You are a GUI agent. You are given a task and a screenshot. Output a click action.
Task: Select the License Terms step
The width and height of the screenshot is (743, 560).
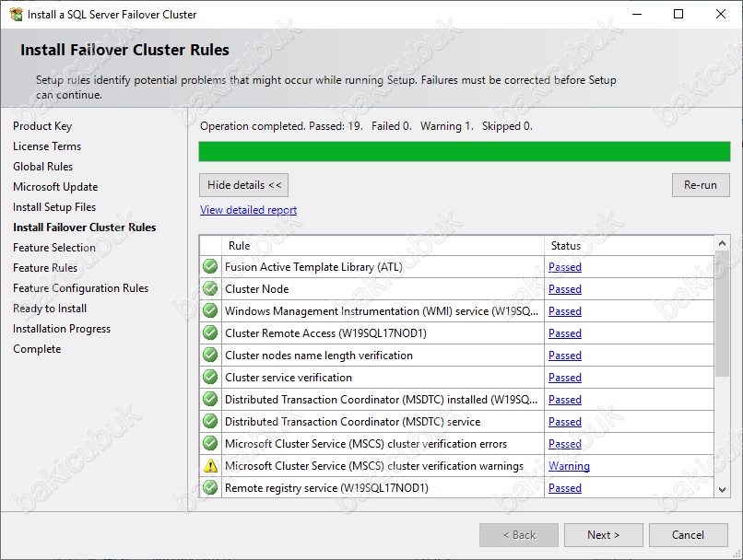pos(47,146)
